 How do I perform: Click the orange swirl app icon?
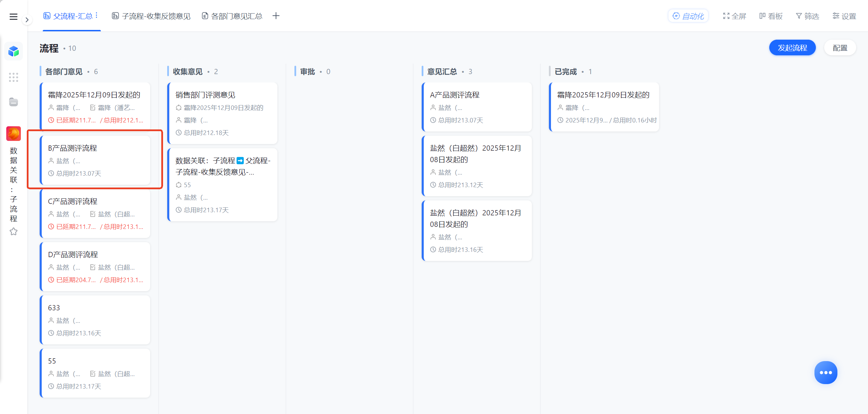[14, 134]
